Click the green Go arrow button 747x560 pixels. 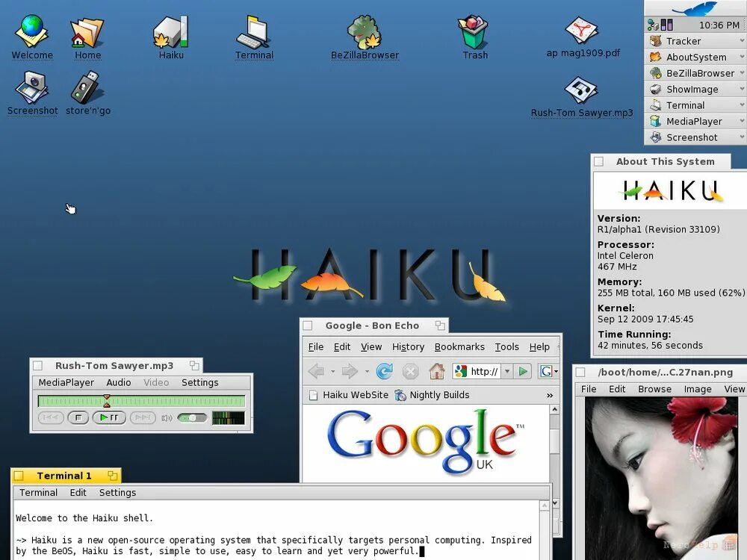[523, 371]
